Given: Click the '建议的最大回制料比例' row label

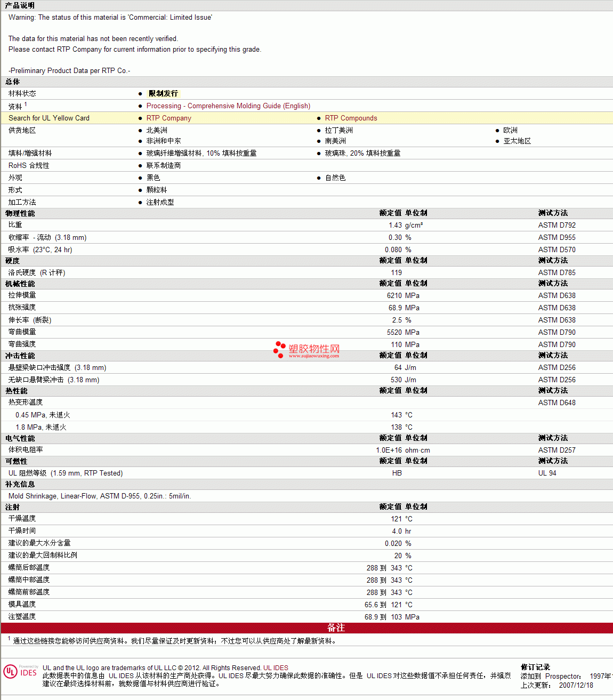Looking at the screenshot, I should click(x=43, y=556).
